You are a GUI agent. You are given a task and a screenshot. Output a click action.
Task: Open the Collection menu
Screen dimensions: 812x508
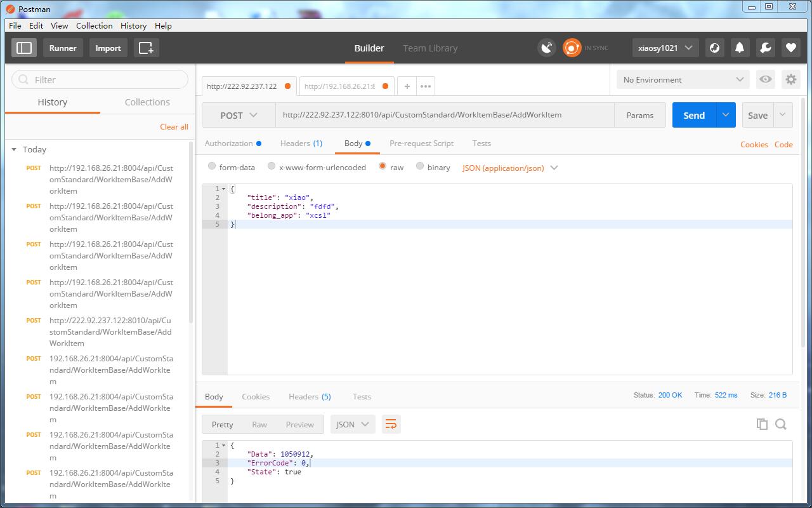click(x=94, y=25)
